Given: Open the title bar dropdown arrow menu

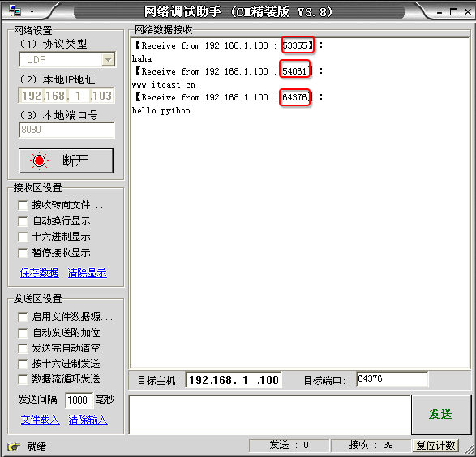Looking at the screenshot, I should [x=32, y=12].
